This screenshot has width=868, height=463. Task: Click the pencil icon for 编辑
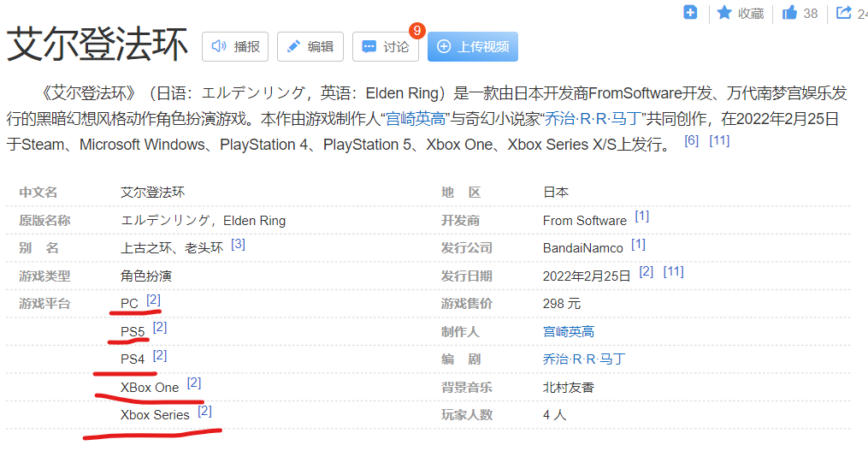(x=293, y=47)
